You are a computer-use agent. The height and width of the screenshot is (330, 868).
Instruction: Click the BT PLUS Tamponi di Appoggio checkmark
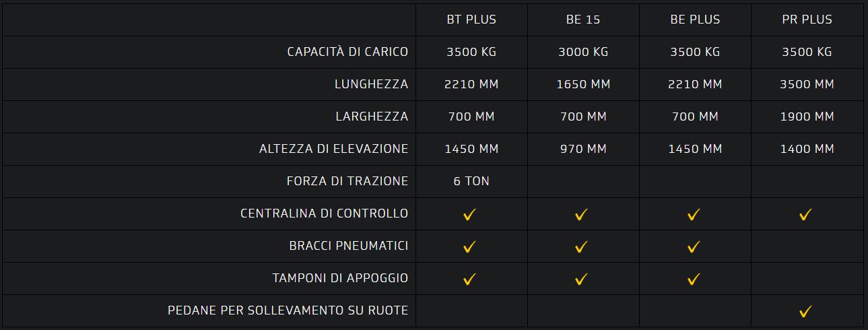[x=469, y=279]
